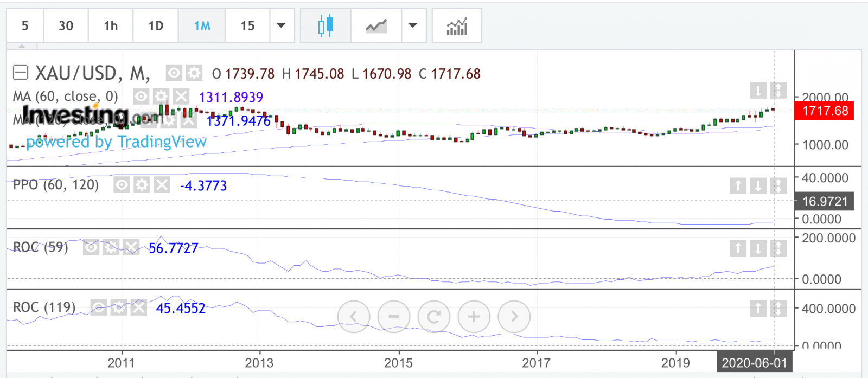The width and height of the screenshot is (868, 378).
Task: Open the chart style dropdown arrow
Action: click(x=413, y=25)
